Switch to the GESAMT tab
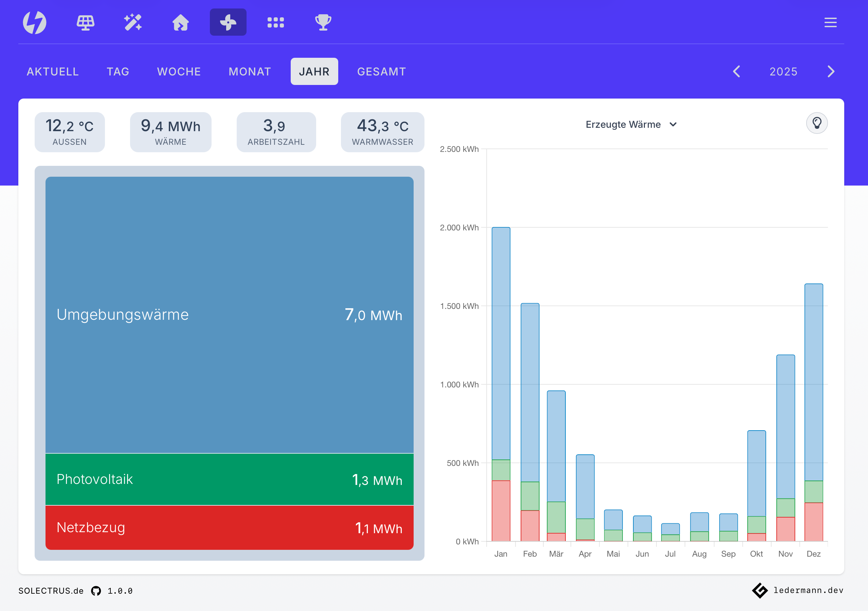Screen dimensions: 868x611 tap(381, 71)
